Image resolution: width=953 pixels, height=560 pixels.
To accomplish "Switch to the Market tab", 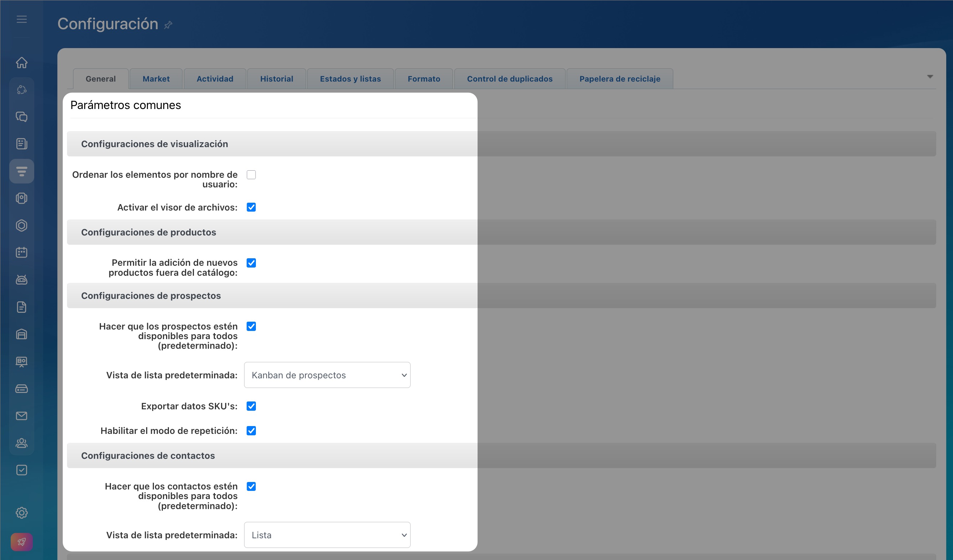I will click(156, 79).
